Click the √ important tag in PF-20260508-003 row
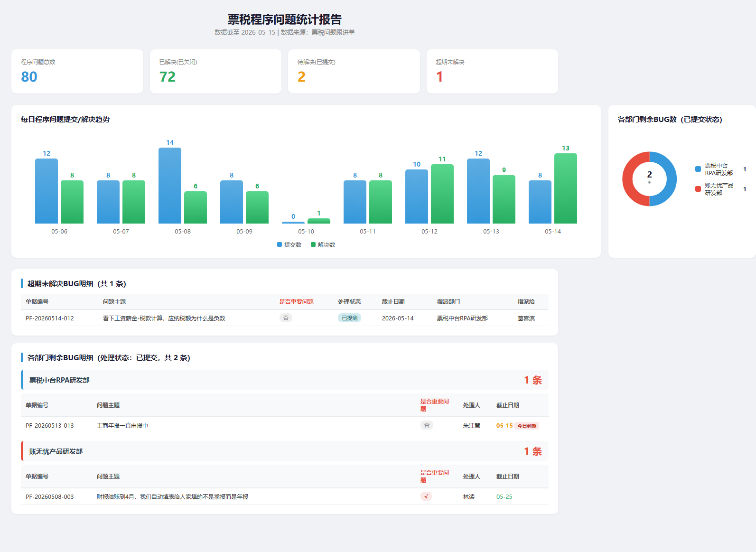The height and width of the screenshot is (552, 756). 426,496
